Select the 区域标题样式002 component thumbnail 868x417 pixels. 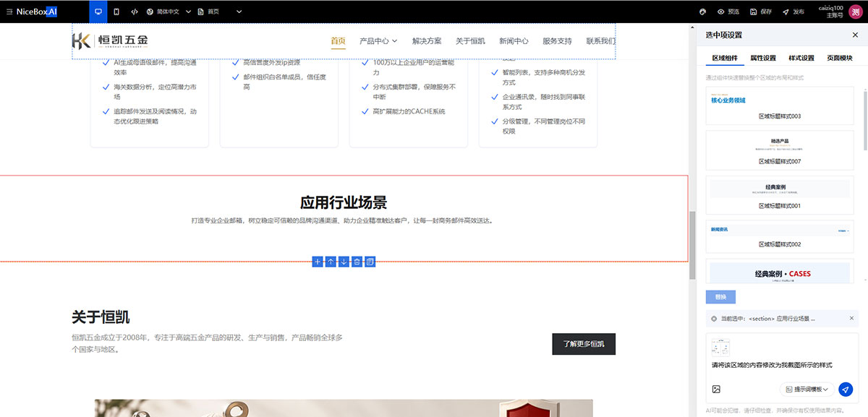coord(780,236)
